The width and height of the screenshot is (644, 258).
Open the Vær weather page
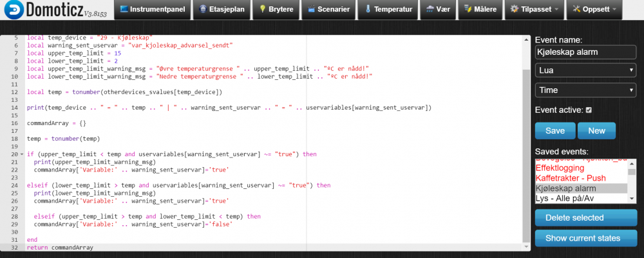[438, 10]
